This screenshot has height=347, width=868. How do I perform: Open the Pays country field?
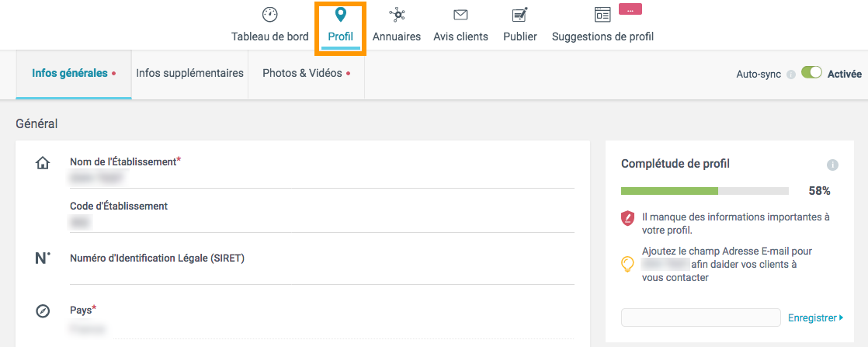pyautogui.click(x=321, y=329)
